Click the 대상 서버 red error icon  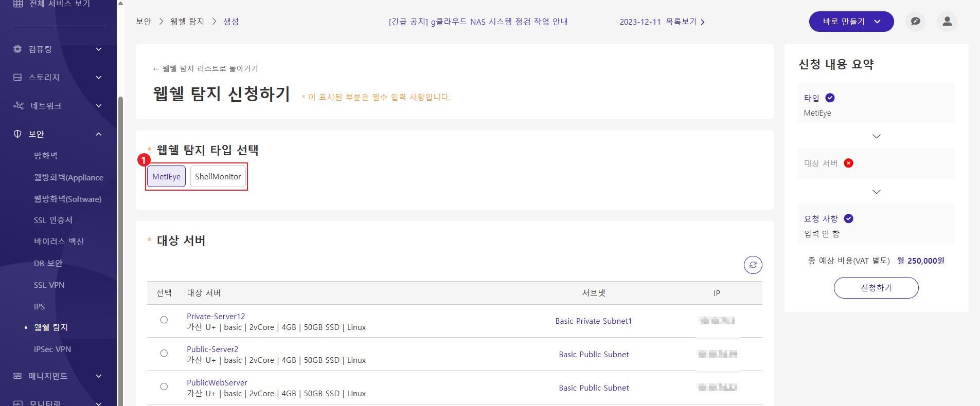(848, 163)
